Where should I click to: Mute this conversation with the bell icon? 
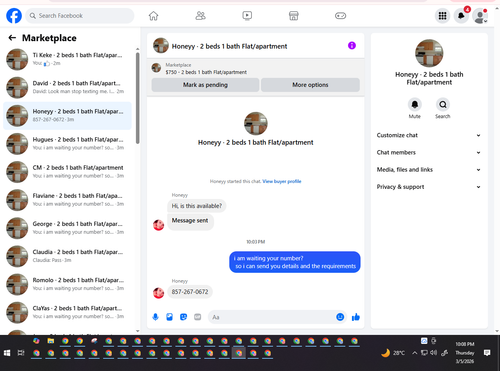pos(415,105)
